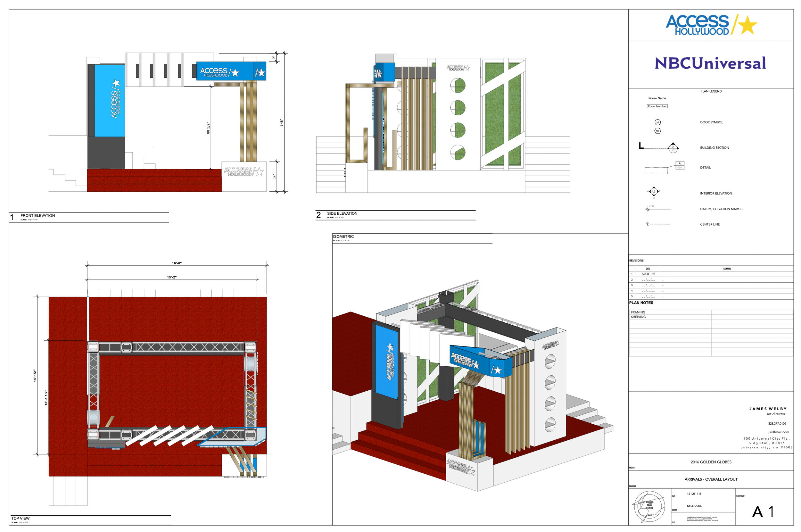Click the 'SHELVING' plan note row
Screen dimensions: 801x532
(711, 317)
